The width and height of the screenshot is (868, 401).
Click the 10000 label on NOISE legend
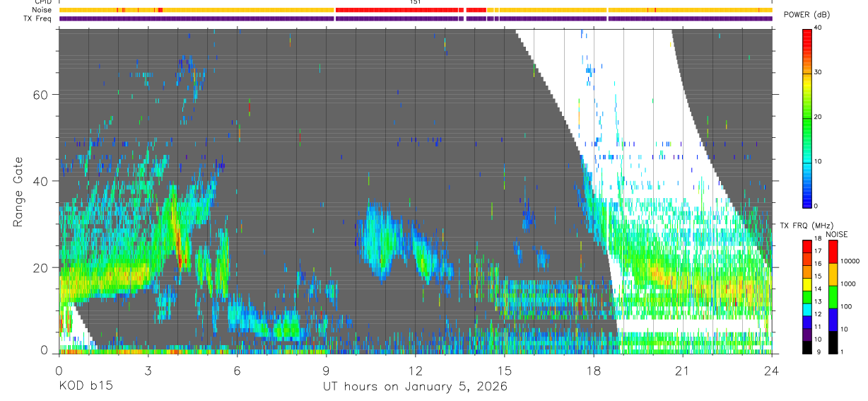pyautogui.click(x=850, y=261)
